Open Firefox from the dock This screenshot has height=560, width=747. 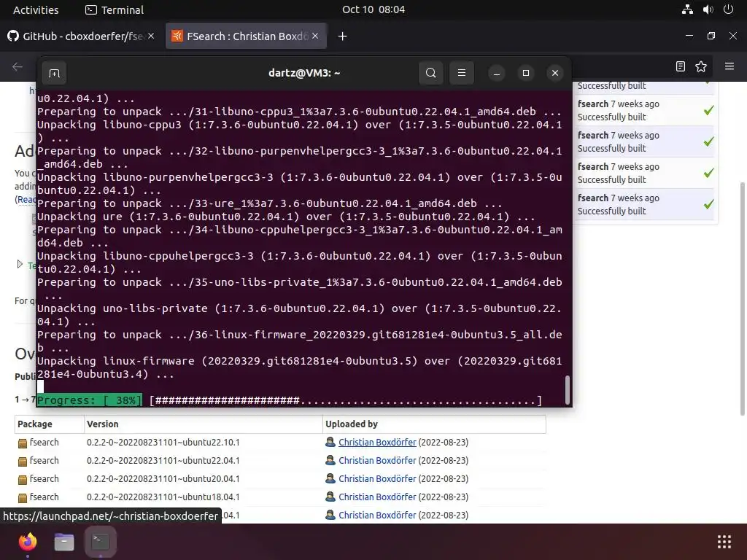tap(28, 542)
